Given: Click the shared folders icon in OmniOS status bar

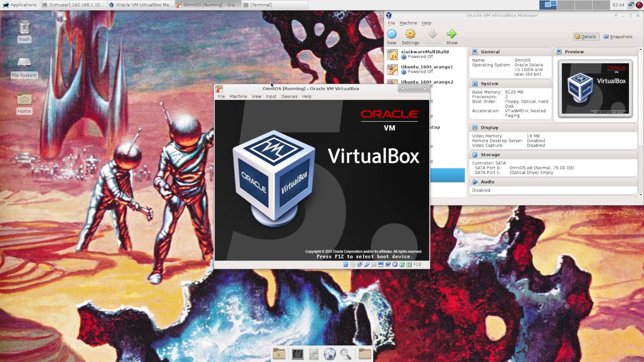Looking at the screenshot, I should coord(374,264).
